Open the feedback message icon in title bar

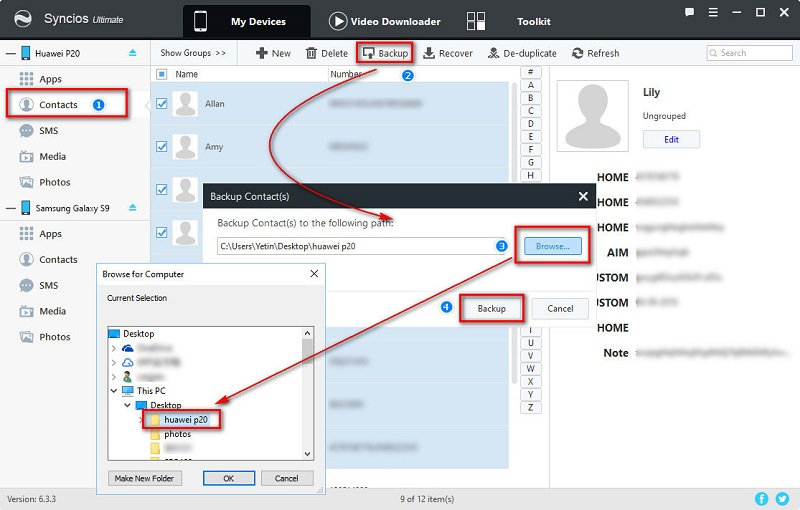689,12
